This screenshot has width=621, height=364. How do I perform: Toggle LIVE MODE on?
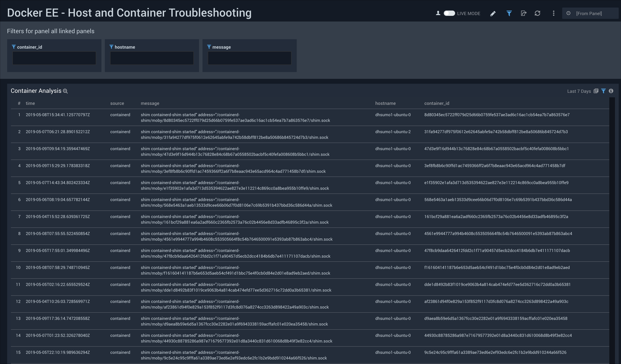coord(449,14)
